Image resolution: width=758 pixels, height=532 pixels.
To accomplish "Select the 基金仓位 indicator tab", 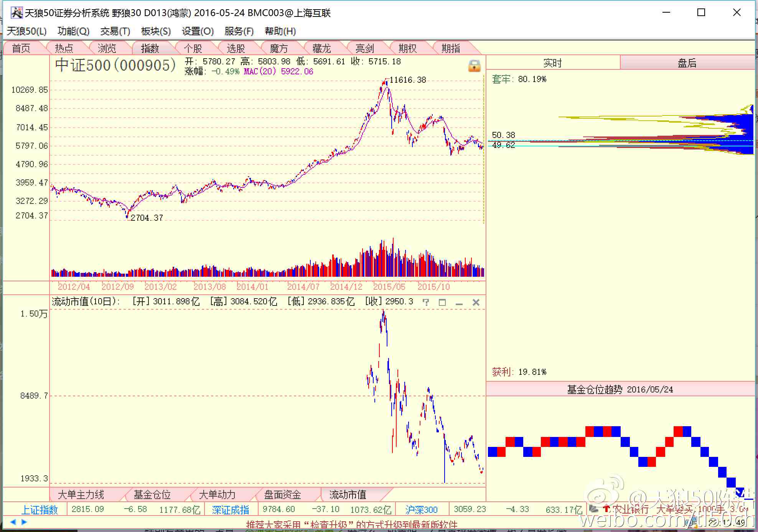I will [x=152, y=495].
